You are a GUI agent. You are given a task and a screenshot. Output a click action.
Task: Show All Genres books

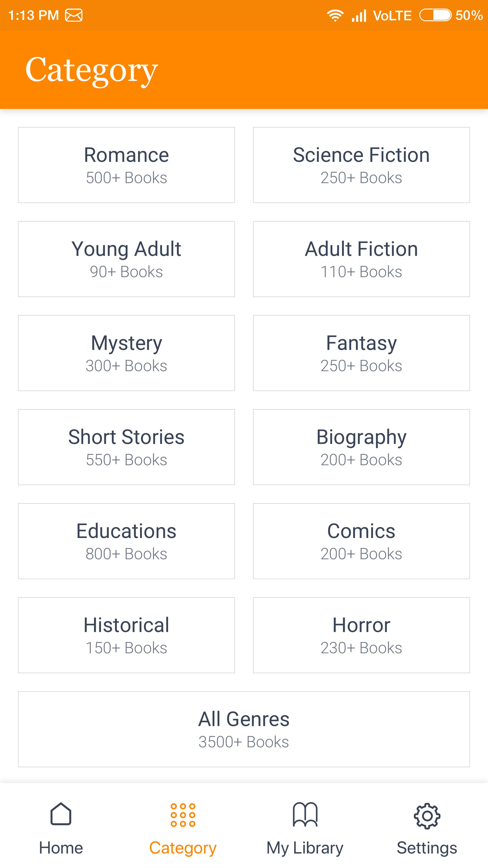(244, 729)
